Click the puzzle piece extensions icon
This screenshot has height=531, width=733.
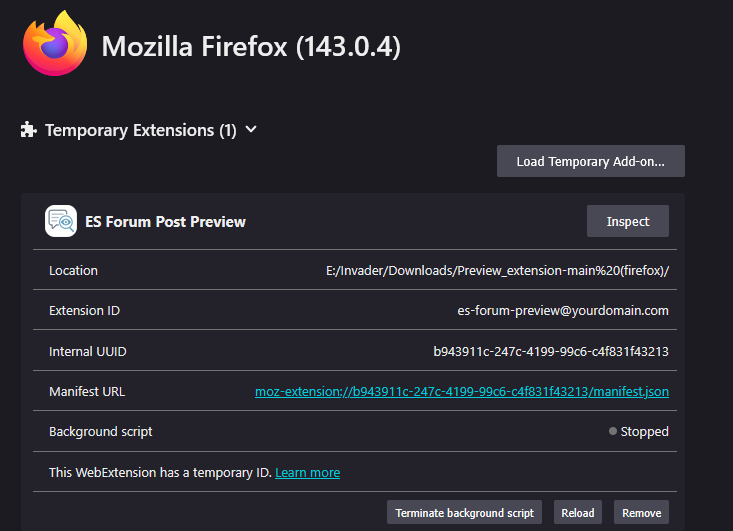pyautogui.click(x=29, y=130)
